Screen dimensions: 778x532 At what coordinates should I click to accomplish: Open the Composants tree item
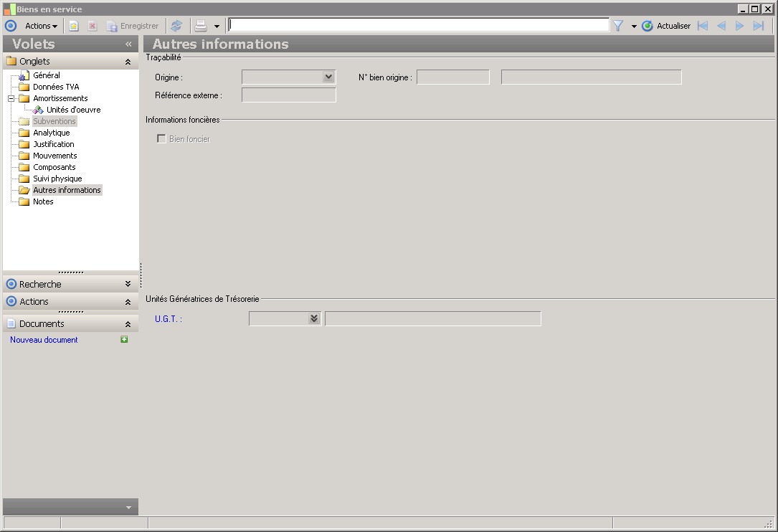pyautogui.click(x=54, y=167)
